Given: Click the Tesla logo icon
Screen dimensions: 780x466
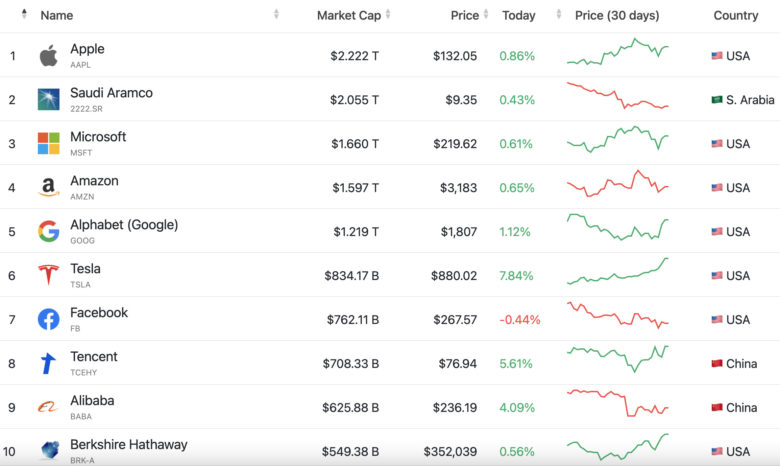Looking at the screenshot, I should (48, 275).
